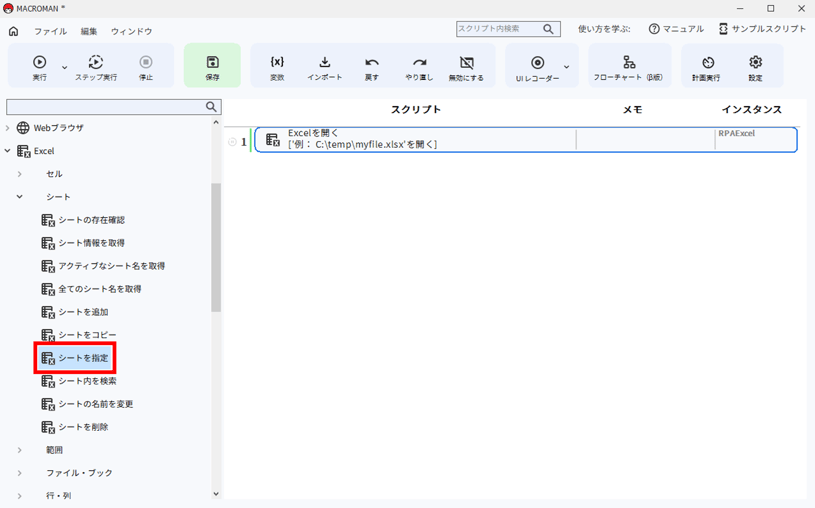Select シートをコピー action

pyautogui.click(x=79, y=335)
